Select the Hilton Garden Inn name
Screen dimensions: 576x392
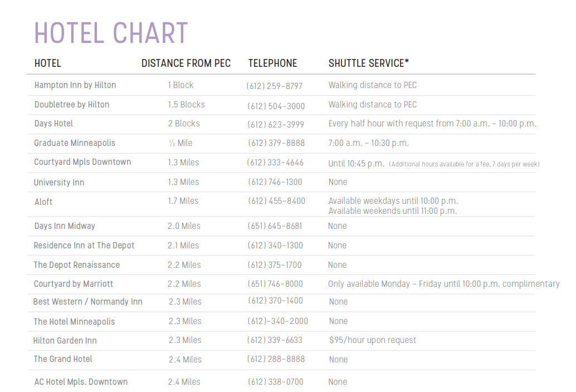(x=65, y=341)
